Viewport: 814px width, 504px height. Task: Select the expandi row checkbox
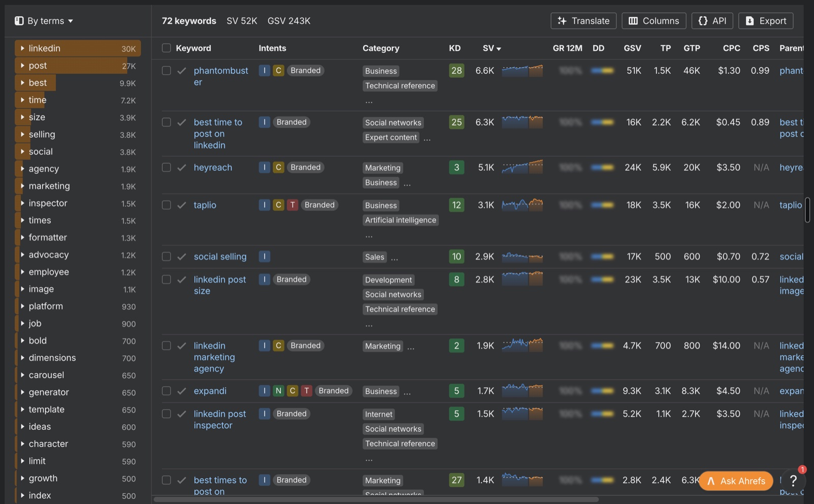166,391
